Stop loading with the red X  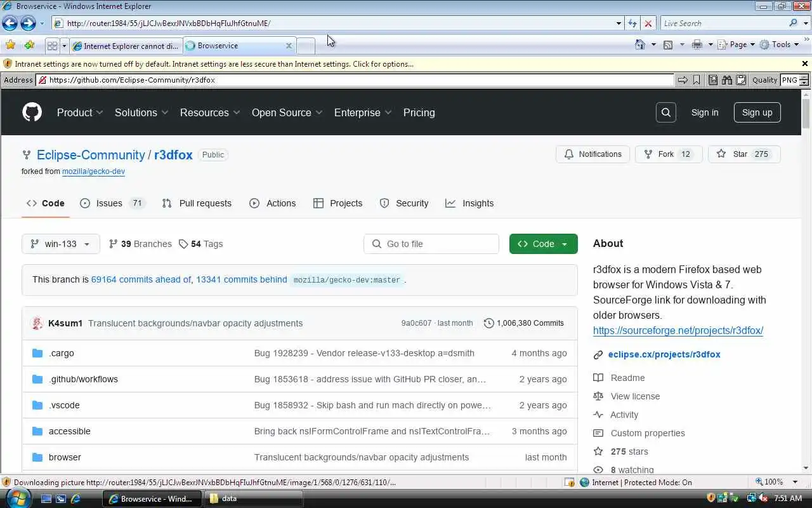coord(648,23)
